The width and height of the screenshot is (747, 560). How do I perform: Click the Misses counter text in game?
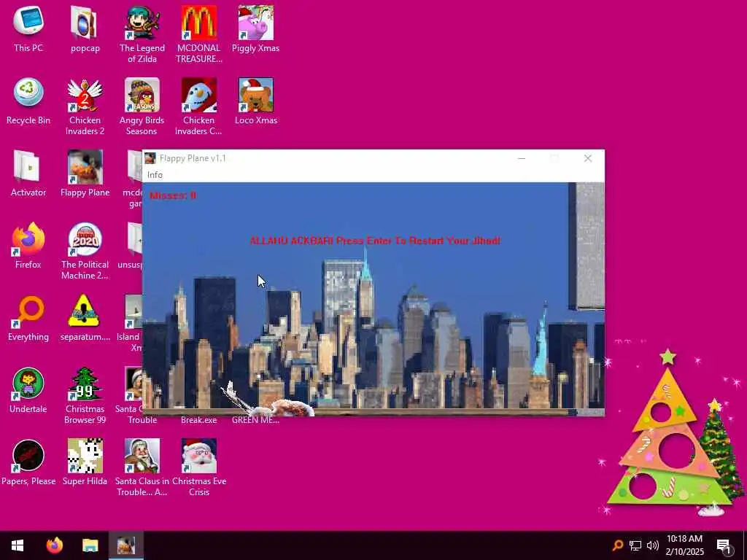coord(172,195)
